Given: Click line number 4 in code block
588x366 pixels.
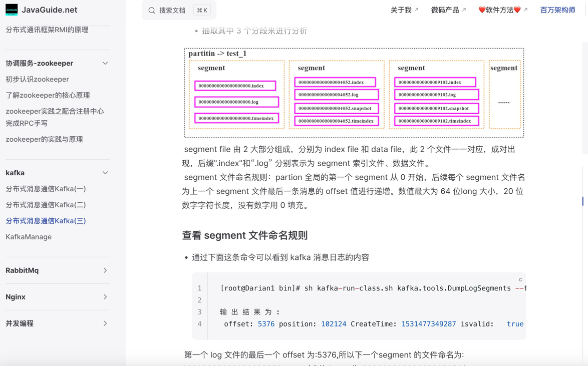Looking at the screenshot, I should [x=199, y=324].
